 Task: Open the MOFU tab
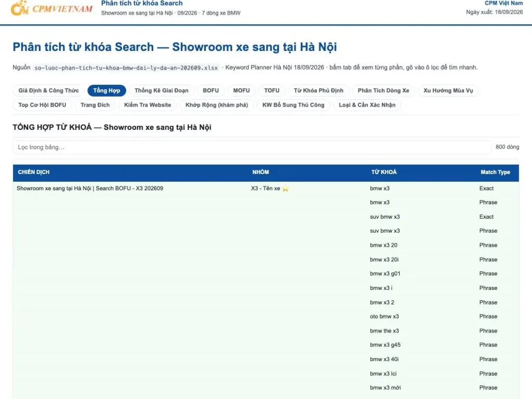241,90
